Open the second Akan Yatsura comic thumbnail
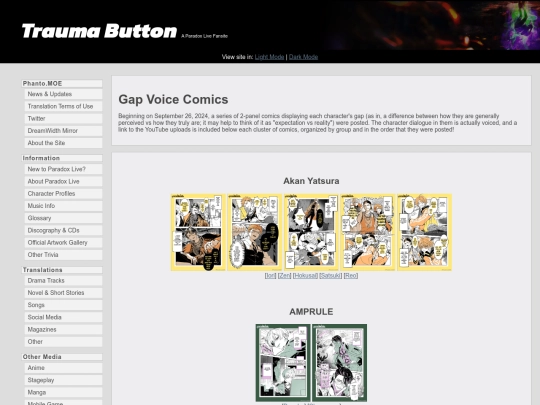Screen dimensions: 540x405 pos(255,232)
